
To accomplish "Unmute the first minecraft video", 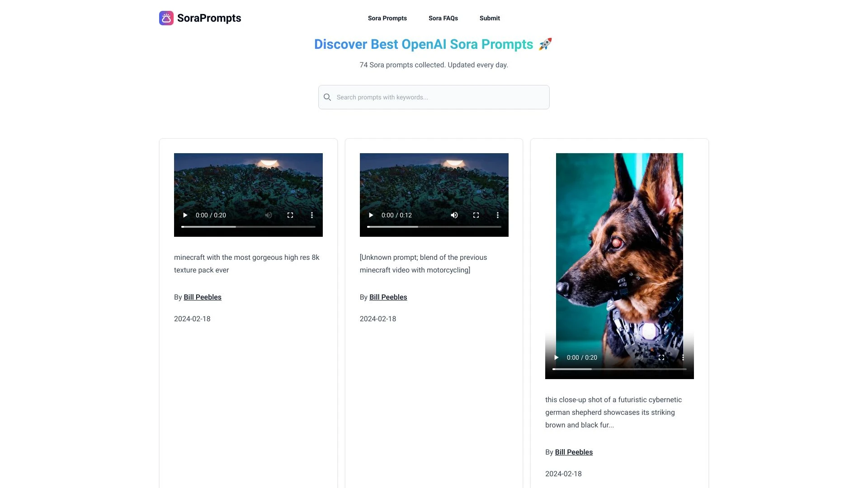I will point(269,215).
